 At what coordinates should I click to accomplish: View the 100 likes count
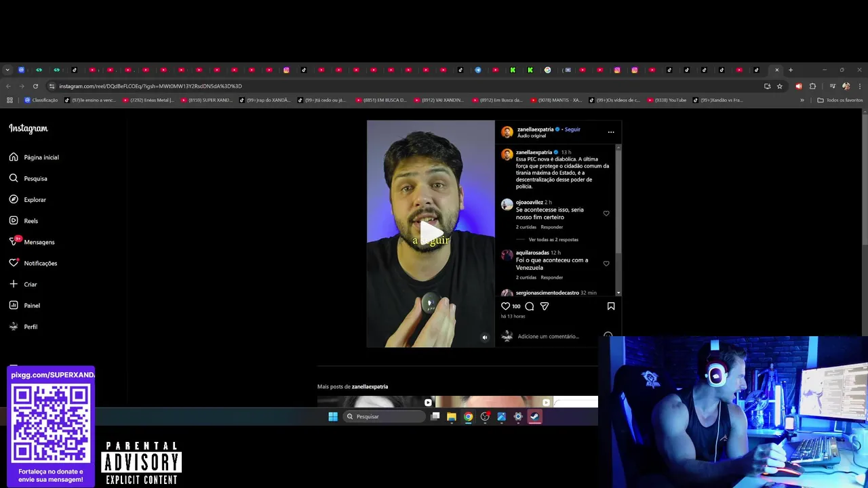pos(516,306)
